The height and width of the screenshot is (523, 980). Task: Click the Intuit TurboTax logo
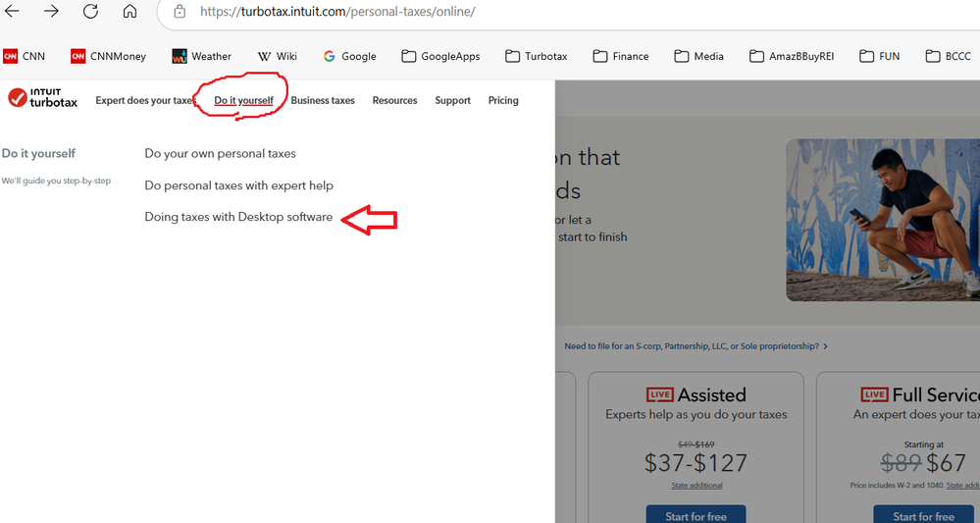43,98
